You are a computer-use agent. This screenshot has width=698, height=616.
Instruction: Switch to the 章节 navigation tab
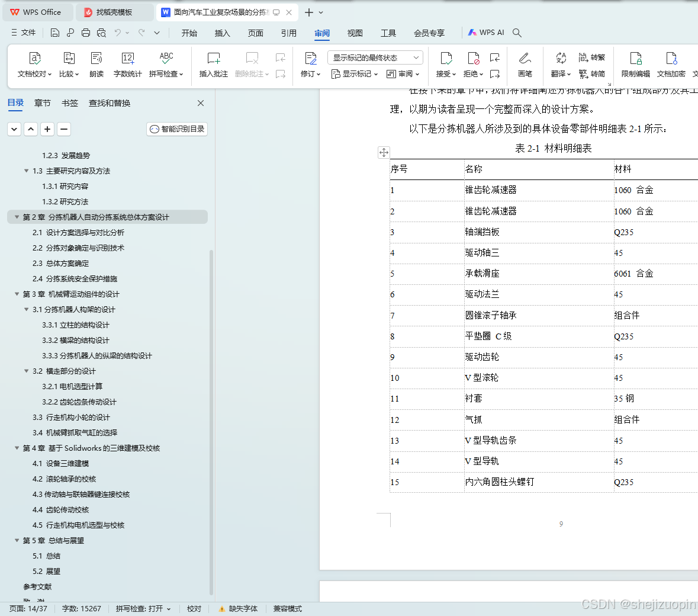click(42, 103)
